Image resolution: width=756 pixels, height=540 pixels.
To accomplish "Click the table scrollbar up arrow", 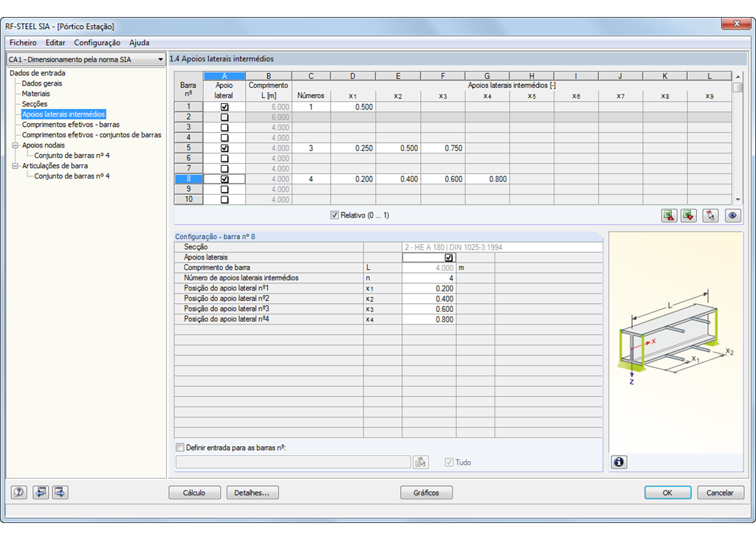I will tap(738, 77).
